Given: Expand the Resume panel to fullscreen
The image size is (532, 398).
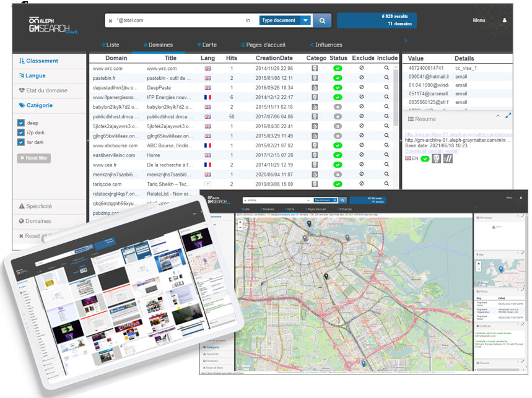Looking at the screenshot, I should [x=508, y=116].
